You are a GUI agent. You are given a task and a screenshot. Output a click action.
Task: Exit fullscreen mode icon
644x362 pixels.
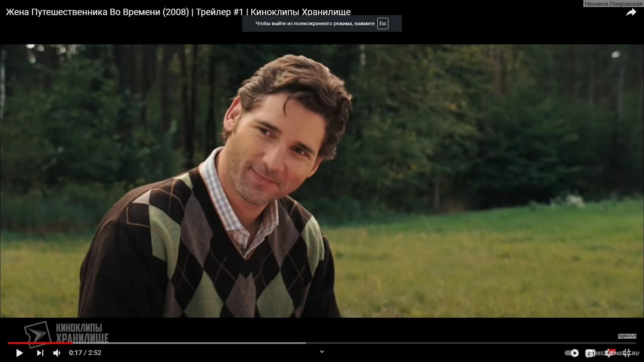tap(626, 353)
